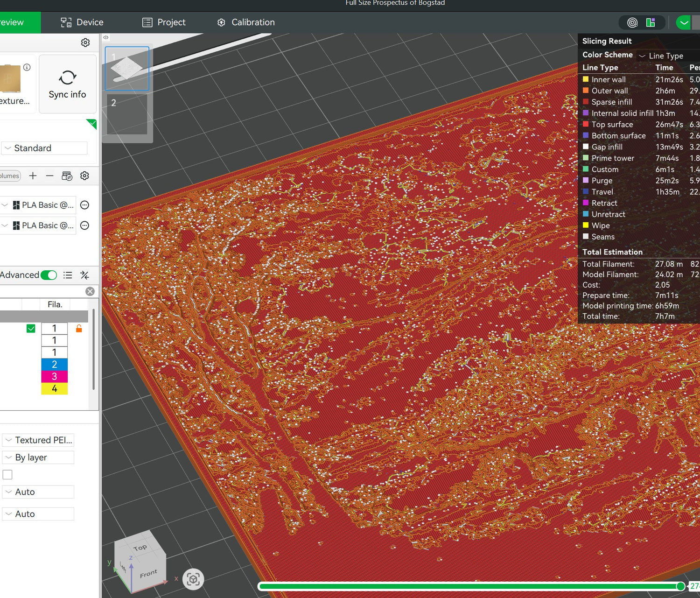Click the Model printing time 6h59m value

pos(667,306)
